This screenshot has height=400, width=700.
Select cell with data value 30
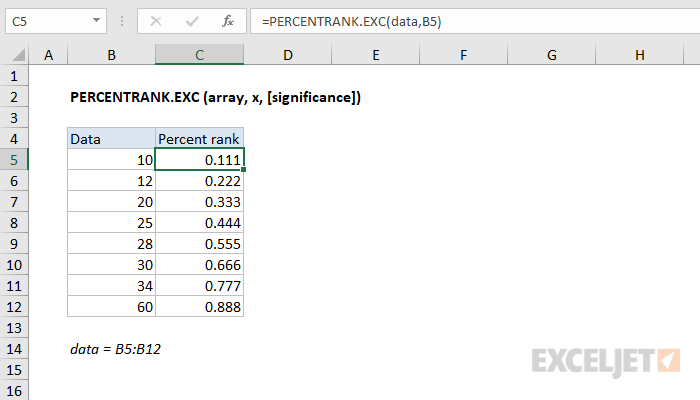[111, 265]
